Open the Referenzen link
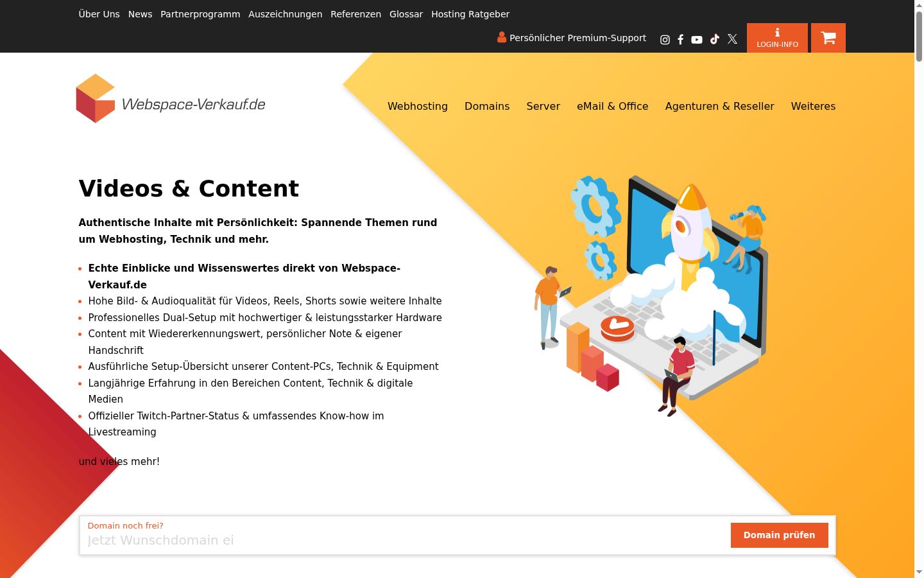This screenshot has height=578, width=924. (x=356, y=14)
